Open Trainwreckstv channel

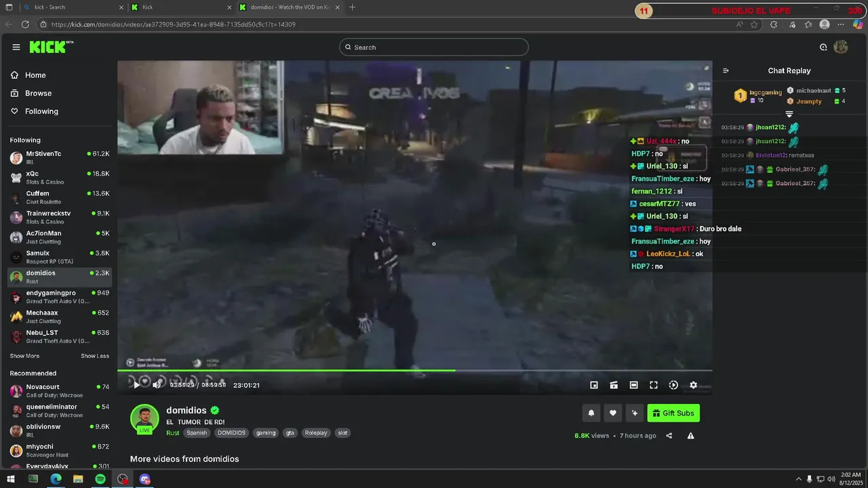click(60, 217)
